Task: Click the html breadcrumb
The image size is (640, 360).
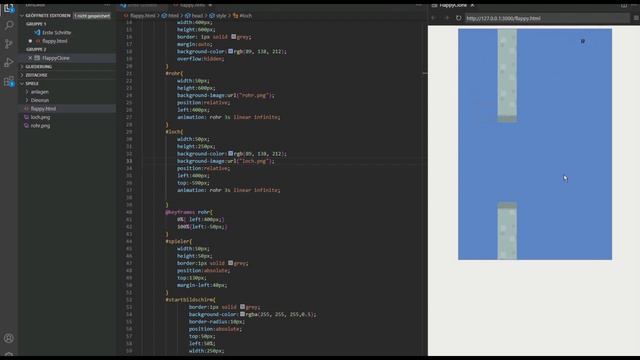Action: click(x=173, y=16)
